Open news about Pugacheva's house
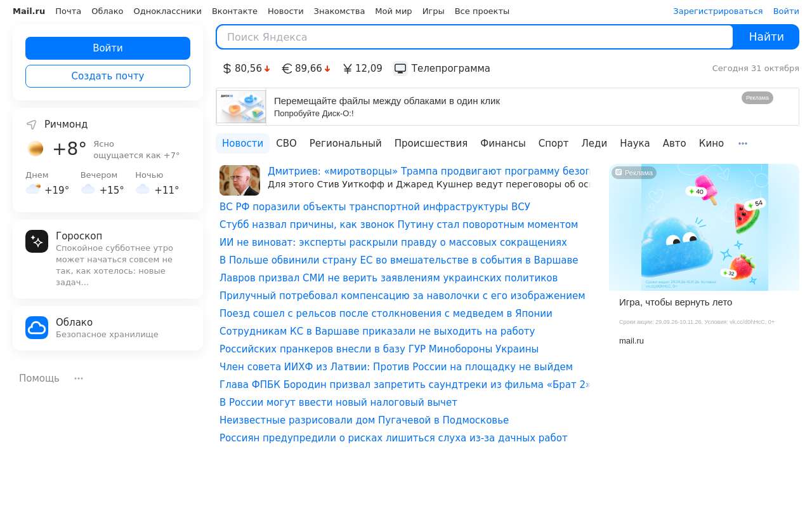Viewport: 812px width, 508px height. (x=364, y=420)
